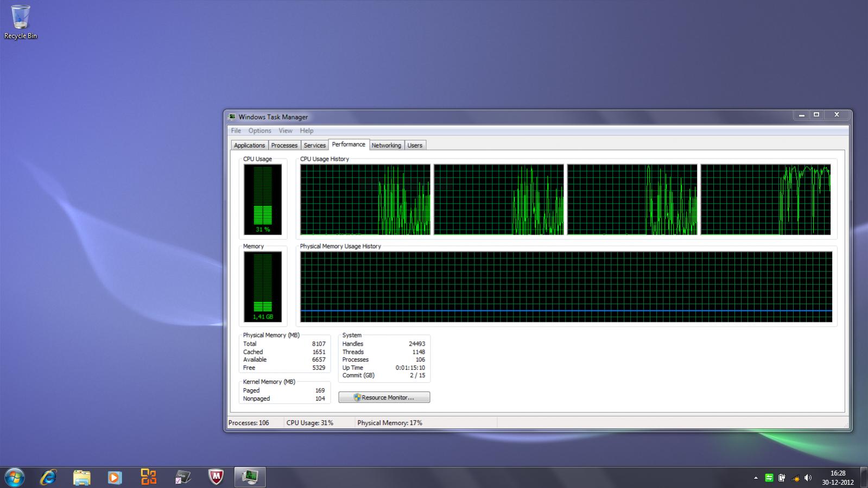
Task: Click the Cached memory value 1651
Action: click(x=319, y=352)
